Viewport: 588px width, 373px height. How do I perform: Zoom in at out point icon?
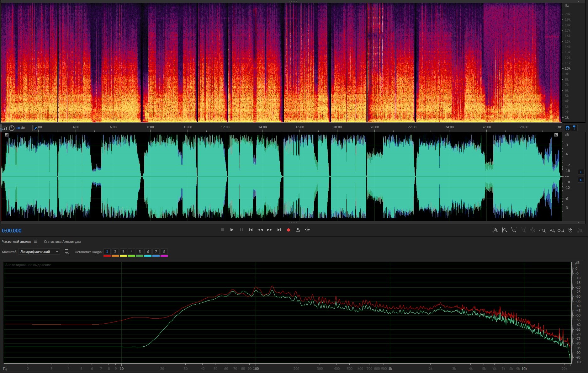coord(552,230)
